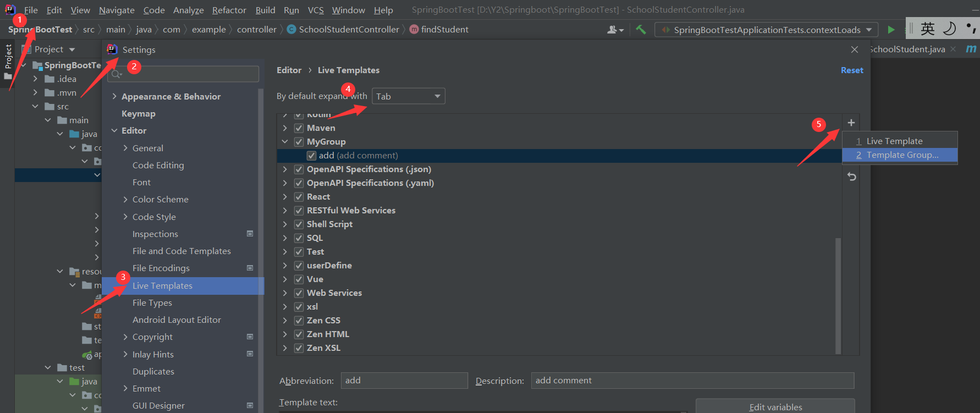Click the green Run arrow icon

click(x=891, y=30)
